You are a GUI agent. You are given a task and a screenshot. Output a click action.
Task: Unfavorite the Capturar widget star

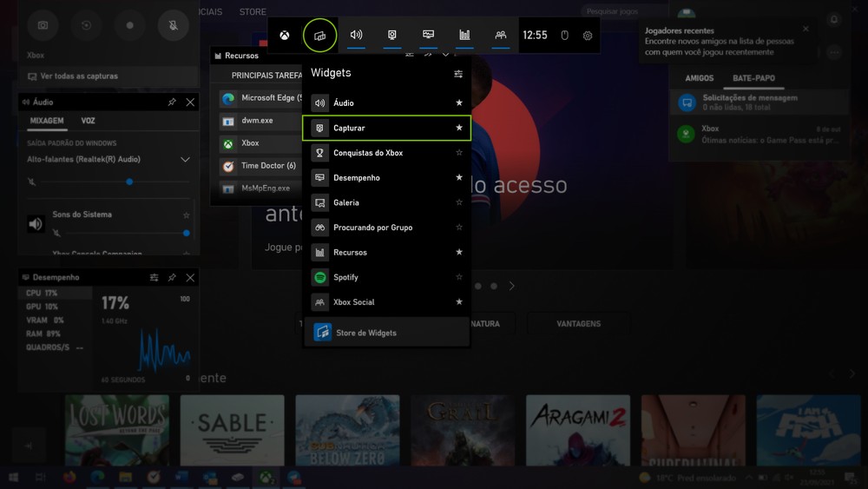point(459,128)
